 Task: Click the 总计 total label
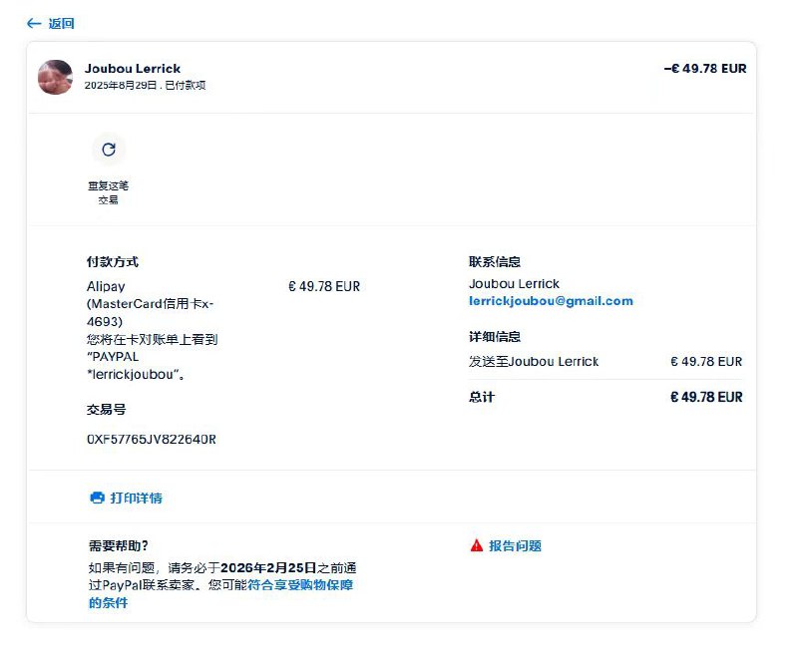(x=482, y=397)
